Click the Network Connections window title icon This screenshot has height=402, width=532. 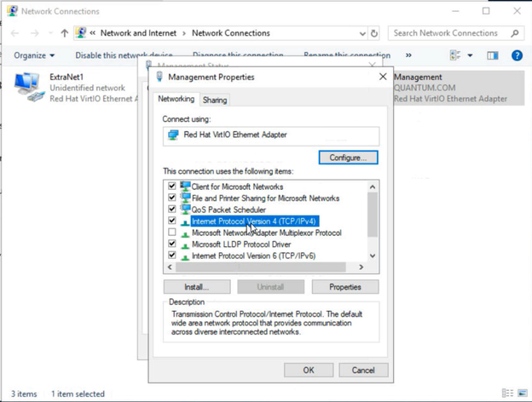[x=12, y=11]
